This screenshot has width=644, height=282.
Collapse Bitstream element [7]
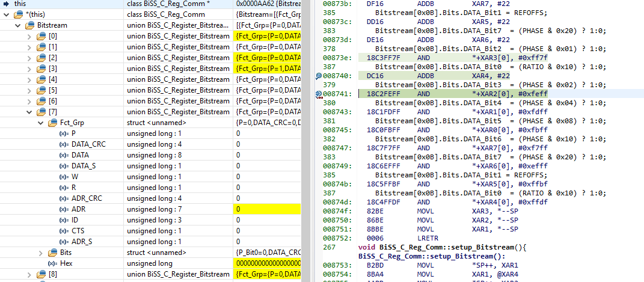coord(29,112)
